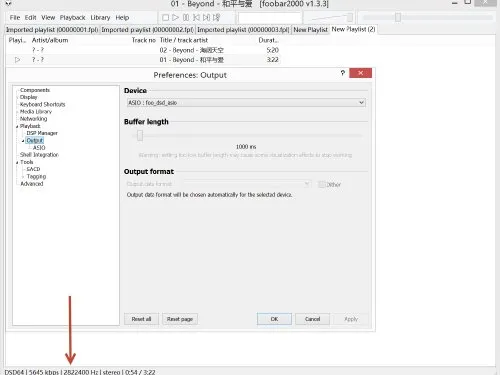Select DSP Manager in preferences tree

[42, 133]
